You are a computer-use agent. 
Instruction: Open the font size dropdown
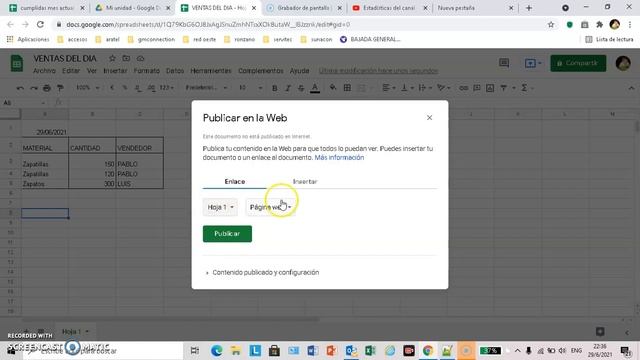click(250, 88)
